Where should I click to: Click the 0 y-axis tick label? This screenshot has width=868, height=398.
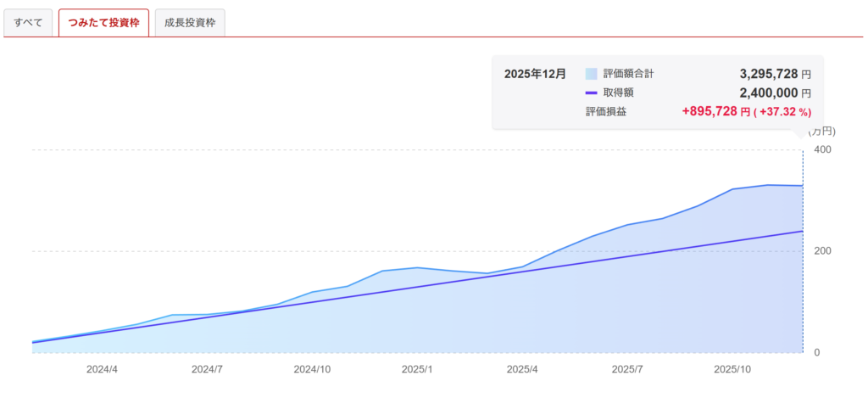(x=816, y=352)
